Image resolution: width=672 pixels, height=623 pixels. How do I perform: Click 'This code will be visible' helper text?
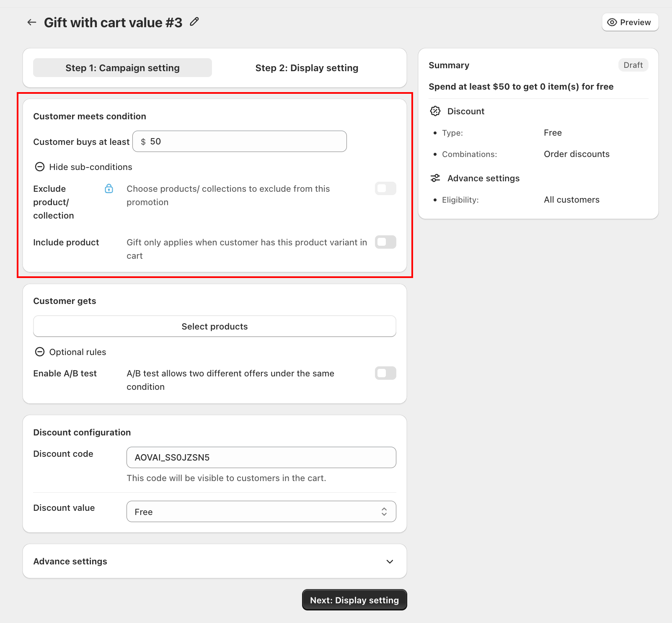pos(226,478)
